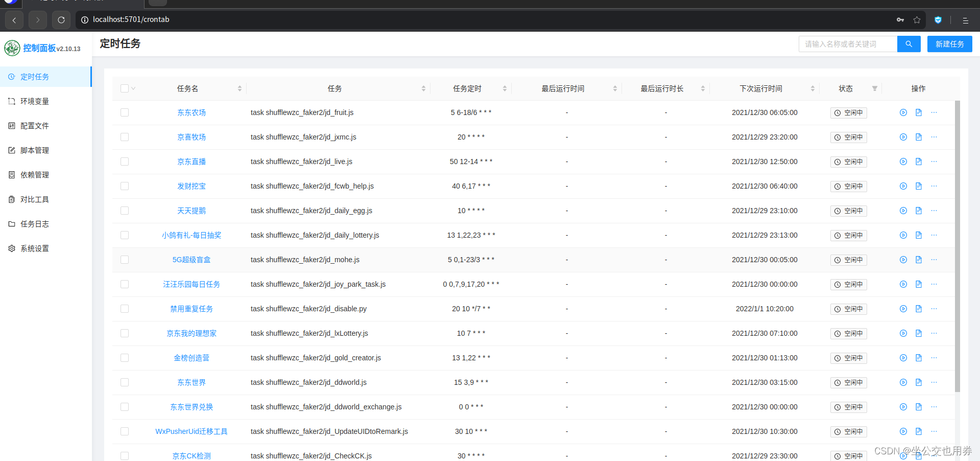
Task: Select the 京东直播 row checkbox
Action: pos(125,162)
